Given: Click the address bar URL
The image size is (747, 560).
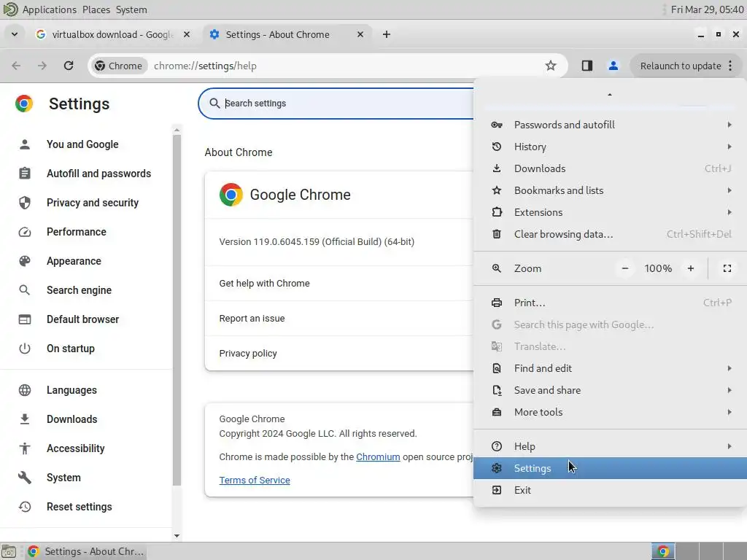Looking at the screenshot, I should (x=205, y=66).
